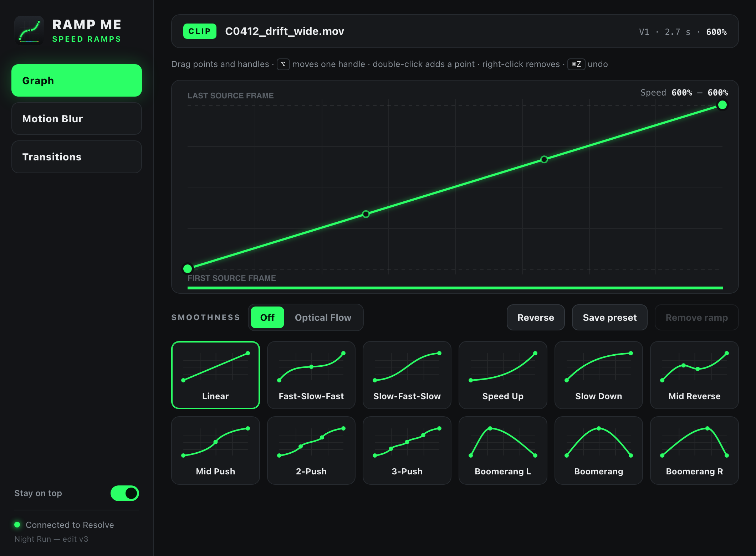Choose the Slow-Fast-Slow preset
The width and height of the screenshot is (756, 556).
point(407,375)
